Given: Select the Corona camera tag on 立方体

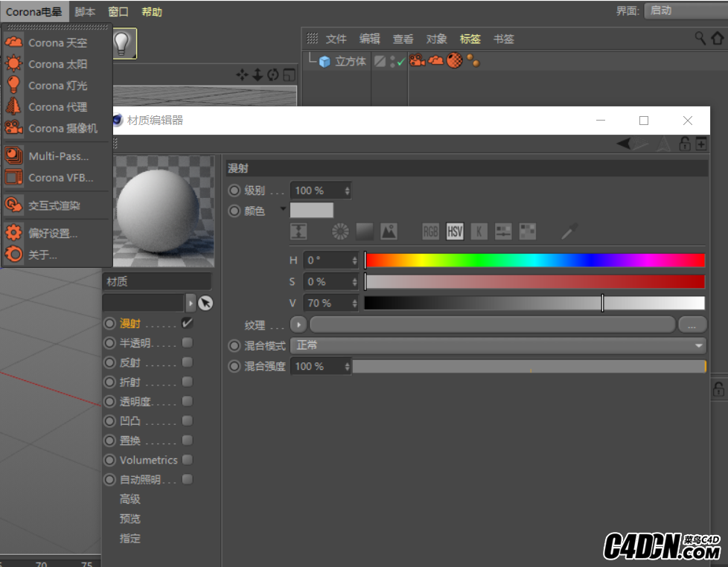Looking at the screenshot, I should [x=417, y=60].
